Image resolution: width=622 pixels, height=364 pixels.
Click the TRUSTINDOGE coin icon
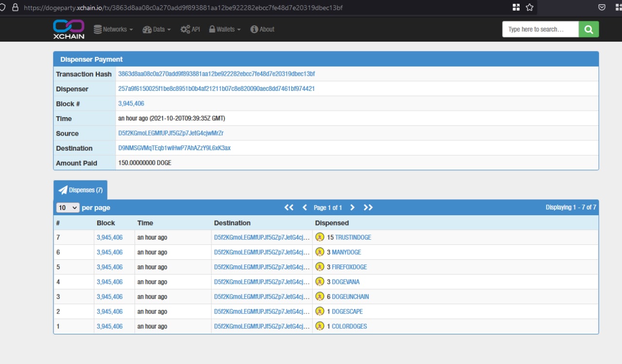click(320, 237)
